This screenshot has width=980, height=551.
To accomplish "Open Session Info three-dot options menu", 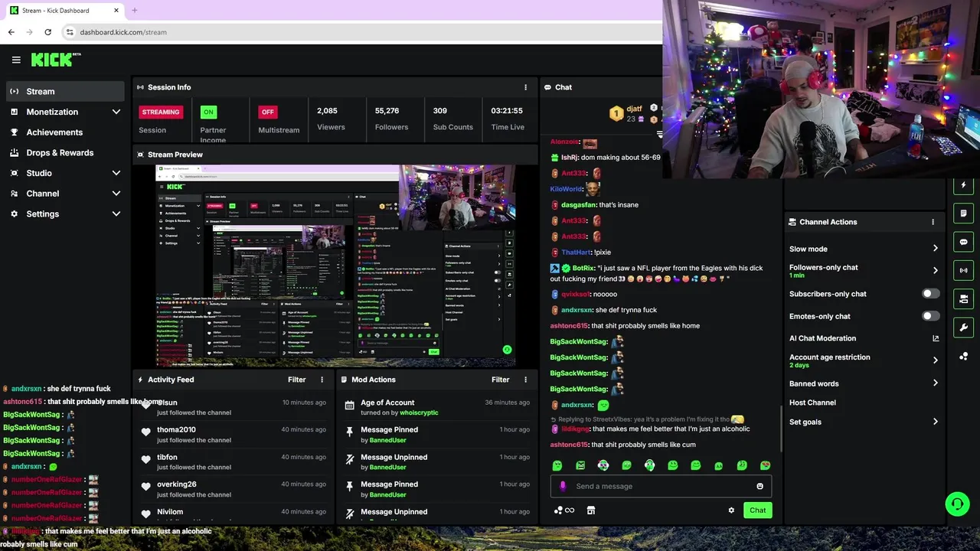I will click(x=525, y=87).
